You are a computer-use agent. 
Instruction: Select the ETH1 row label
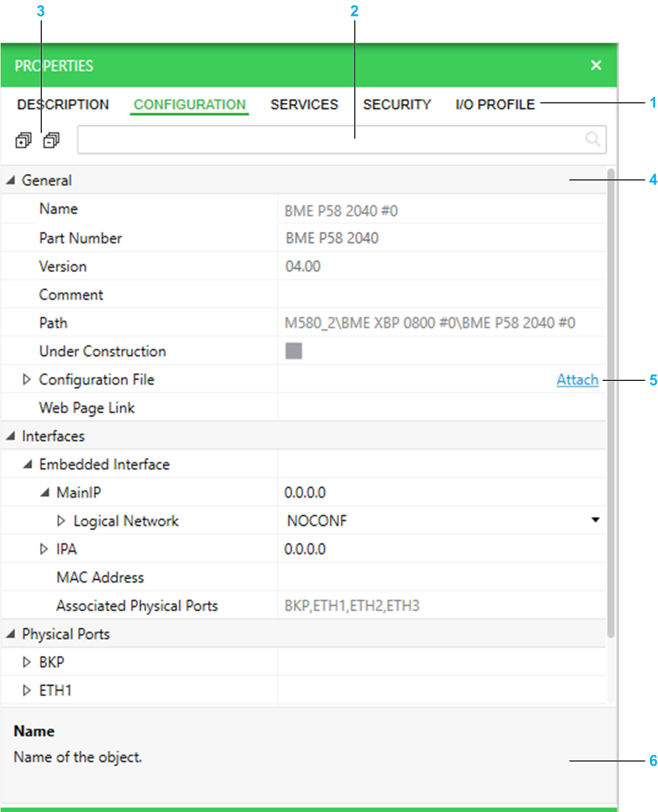click(x=55, y=690)
